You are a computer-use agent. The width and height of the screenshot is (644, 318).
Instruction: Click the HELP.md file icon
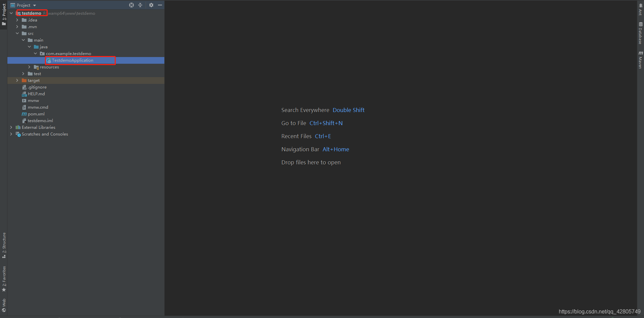(24, 94)
